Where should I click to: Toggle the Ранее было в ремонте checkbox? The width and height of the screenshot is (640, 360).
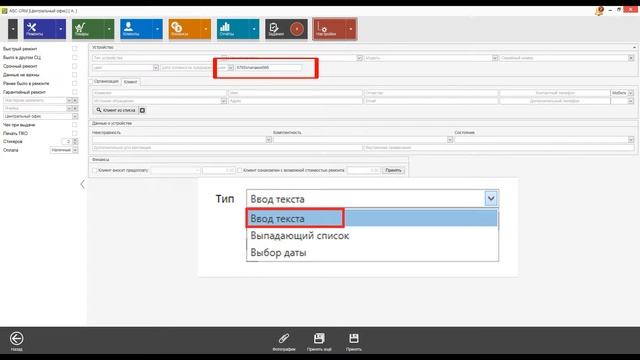tap(75, 83)
